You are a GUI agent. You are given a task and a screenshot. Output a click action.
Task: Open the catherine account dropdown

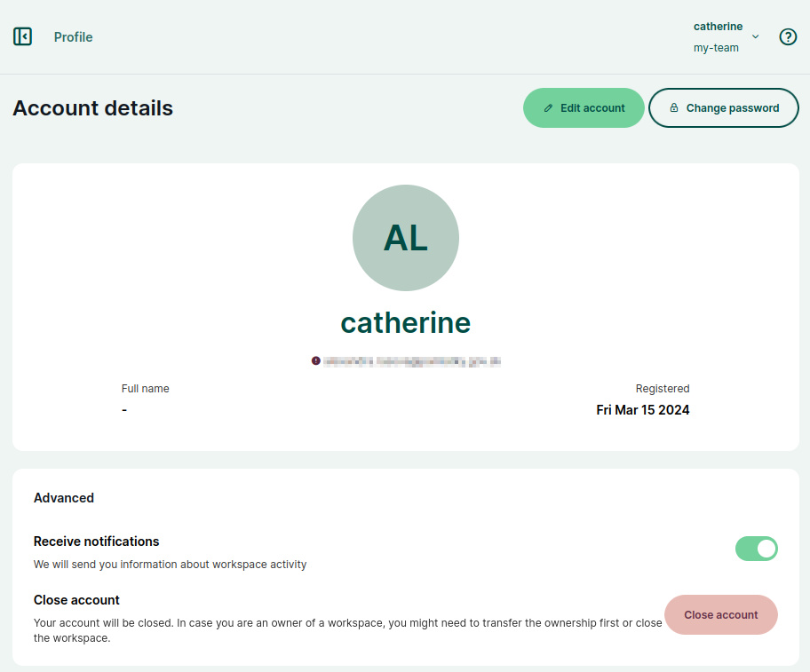tap(718, 27)
